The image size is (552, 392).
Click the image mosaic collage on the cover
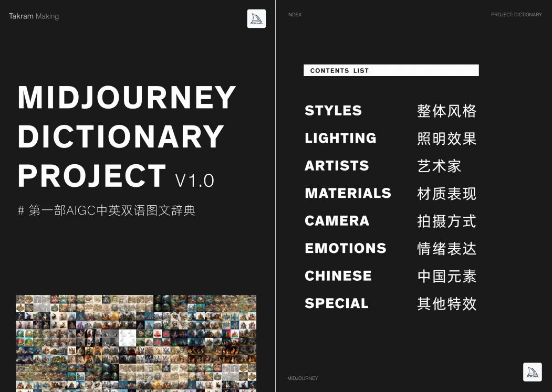(x=136, y=343)
